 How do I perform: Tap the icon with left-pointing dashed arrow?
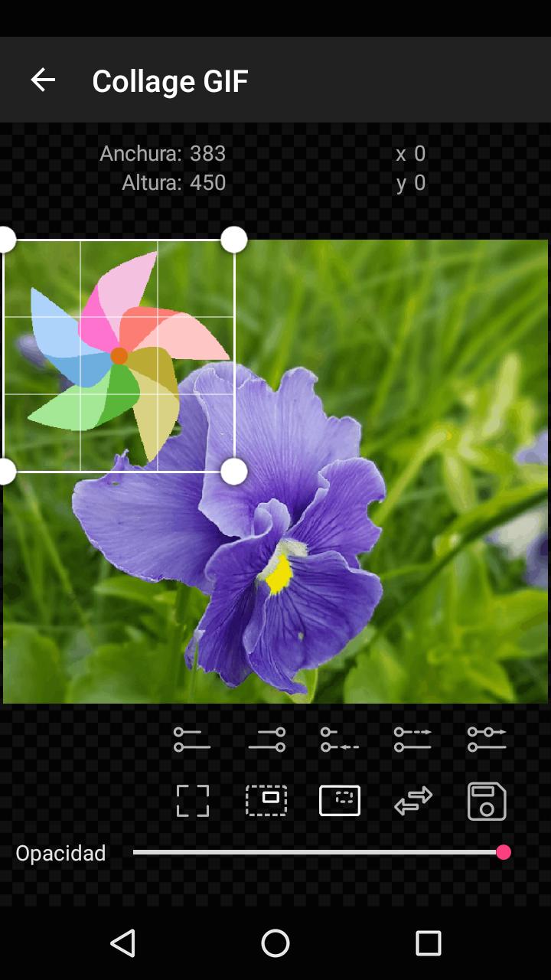(340, 740)
